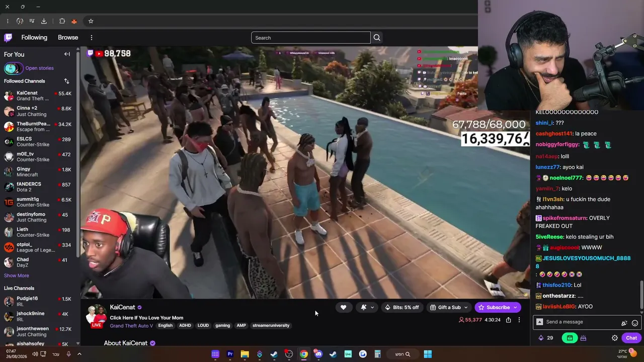Image resolution: width=644 pixels, height=362 pixels.
Task: Click chat username 5iveReese
Action: pyautogui.click(x=549, y=237)
